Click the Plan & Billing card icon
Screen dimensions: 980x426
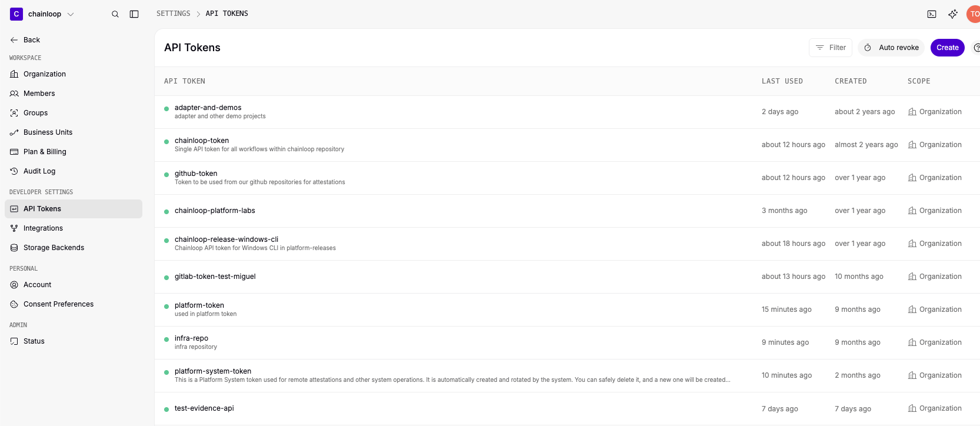click(14, 152)
